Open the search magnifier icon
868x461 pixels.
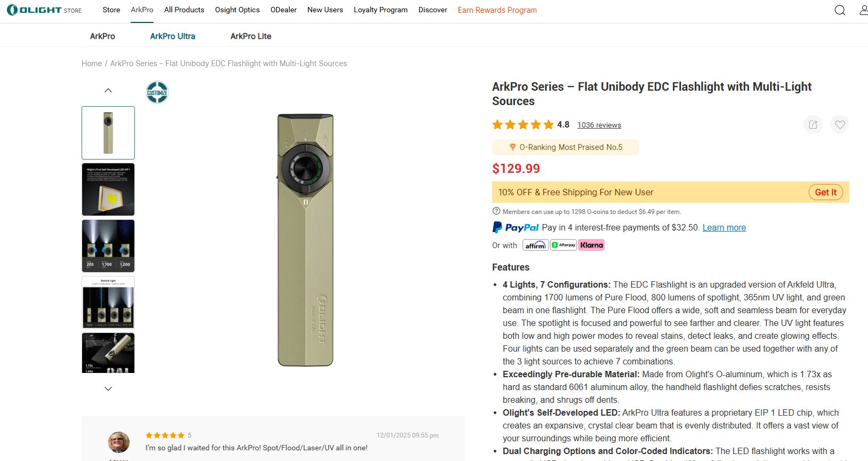(x=840, y=10)
